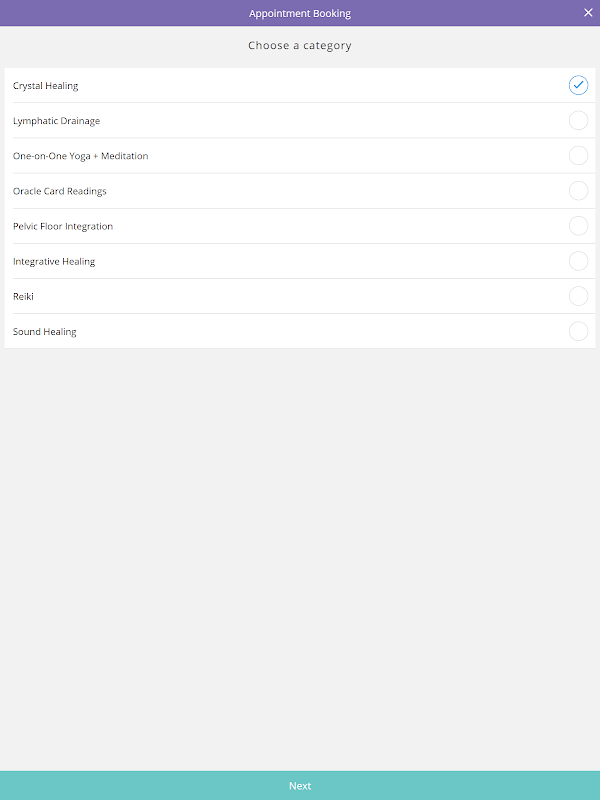Select the Reiki radio circle
This screenshot has height=800, width=600.
pyautogui.click(x=578, y=296)
